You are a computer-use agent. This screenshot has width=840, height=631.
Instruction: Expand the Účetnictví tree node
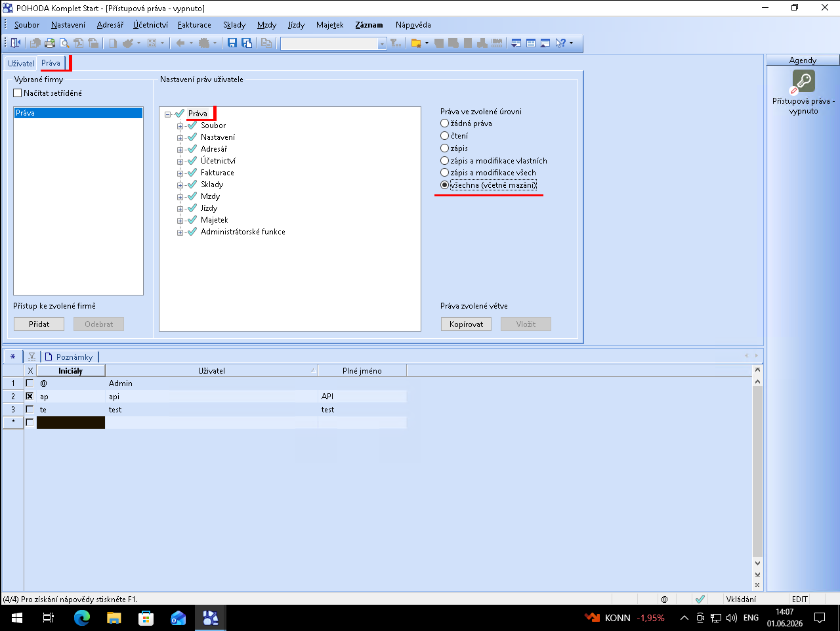[180, 162]
